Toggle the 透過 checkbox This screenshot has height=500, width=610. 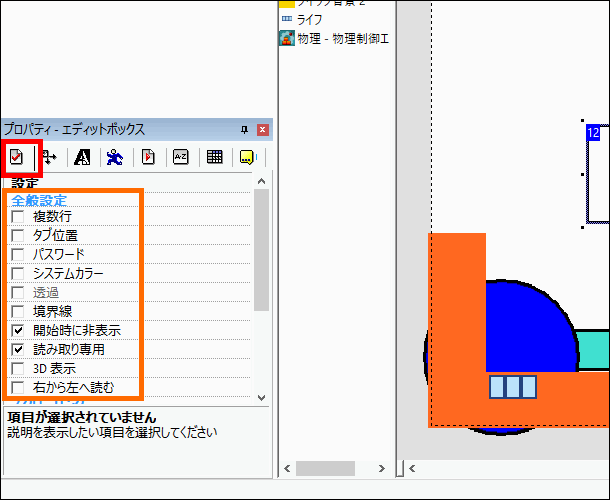(x=18, y=293)
